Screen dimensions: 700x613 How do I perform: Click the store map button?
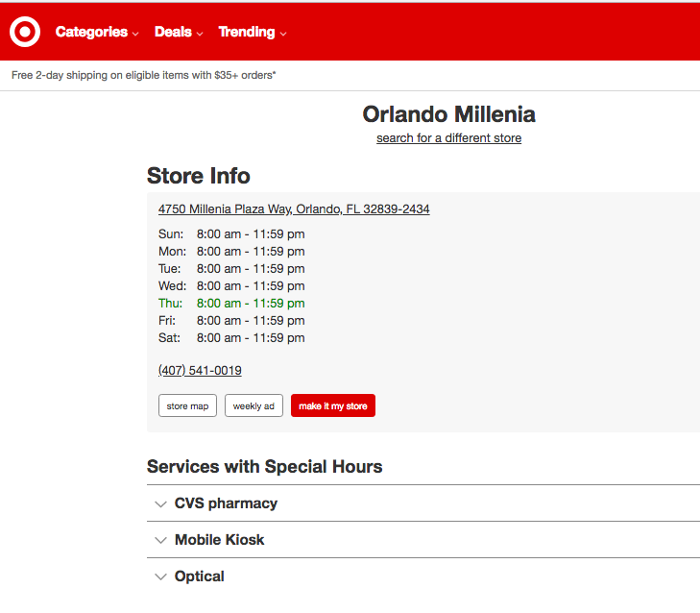pyautogui.click(x=187, y=405)
